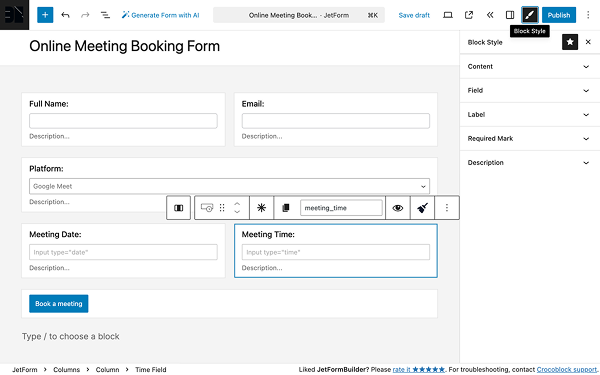The width and height of the screenshot is (600, 375).
Task: Click the JetFormBuilder logo icon
Action: click(x=14, y=15)
